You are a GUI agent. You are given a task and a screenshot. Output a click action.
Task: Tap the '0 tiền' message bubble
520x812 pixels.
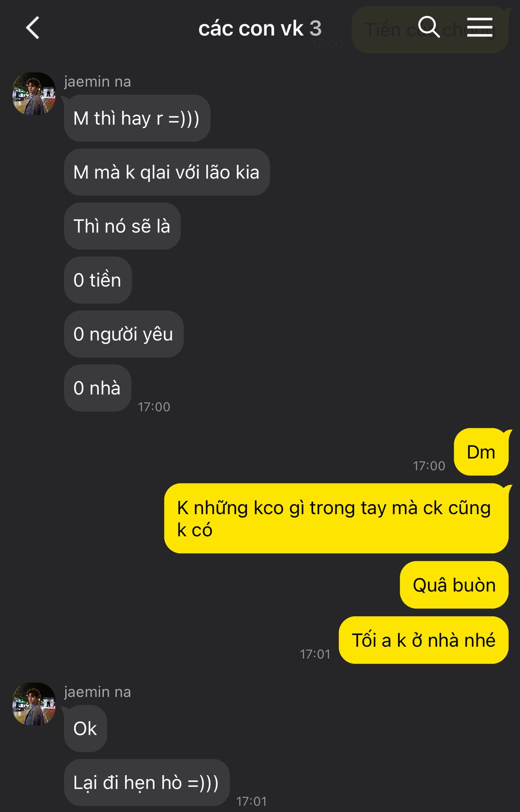(98, 280)
